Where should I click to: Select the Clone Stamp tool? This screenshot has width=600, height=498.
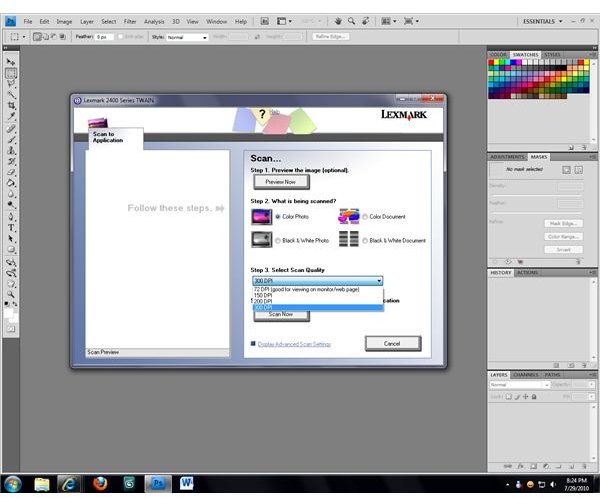11,150
